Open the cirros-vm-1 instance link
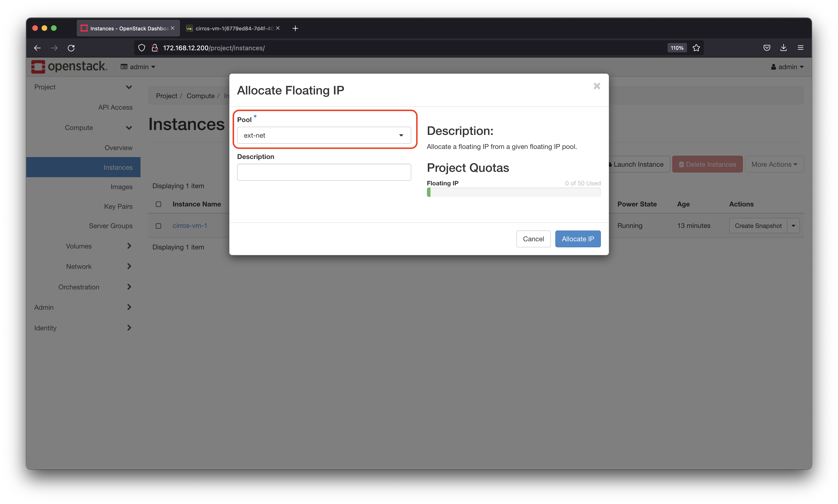The height and width of the screenshot is (504, 838). point(190,226)
